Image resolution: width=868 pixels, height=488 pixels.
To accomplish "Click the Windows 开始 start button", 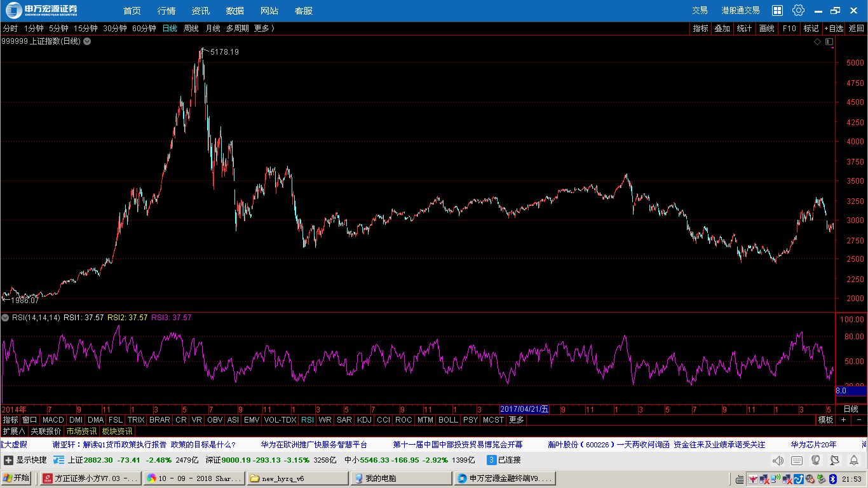I will pos(17,478).
